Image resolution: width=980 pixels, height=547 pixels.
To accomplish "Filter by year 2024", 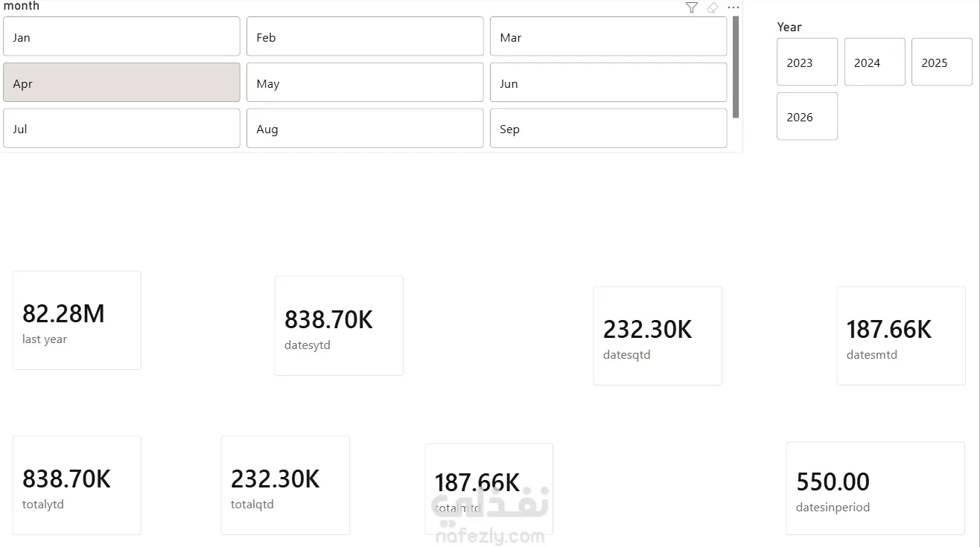I will click(x=875, y=63).
